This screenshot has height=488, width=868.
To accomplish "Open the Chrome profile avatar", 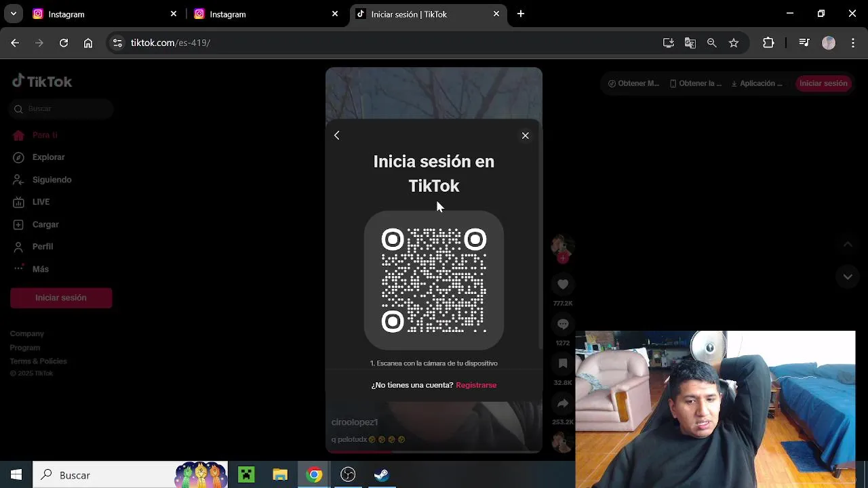I will (829, 43).
